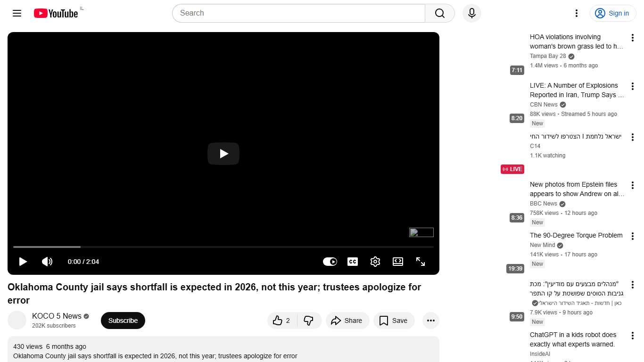The width and height of the screenshot is (644, 362).
Task: Play the video from the center button
Action: click(223, 154)
